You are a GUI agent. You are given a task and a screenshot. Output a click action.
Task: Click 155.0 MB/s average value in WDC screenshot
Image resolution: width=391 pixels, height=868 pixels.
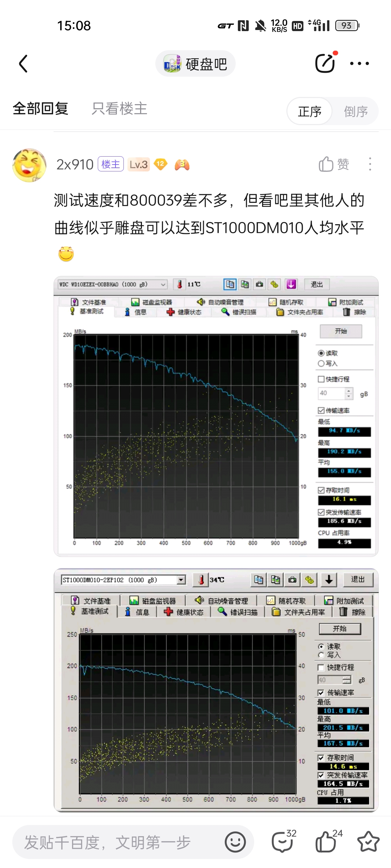[x=344, y=471]
